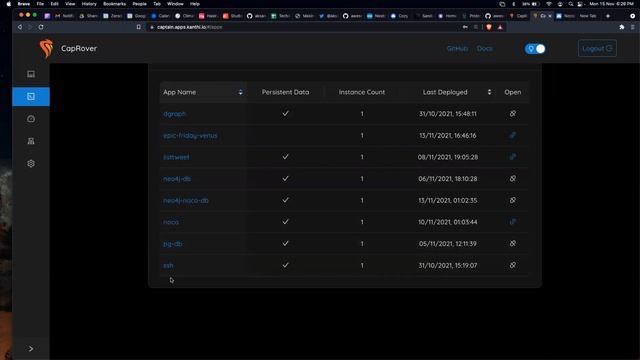The height and width of the screenshot is (360, 640).
Task: Click the open-link icon for noco
Action: coord(513,222)
